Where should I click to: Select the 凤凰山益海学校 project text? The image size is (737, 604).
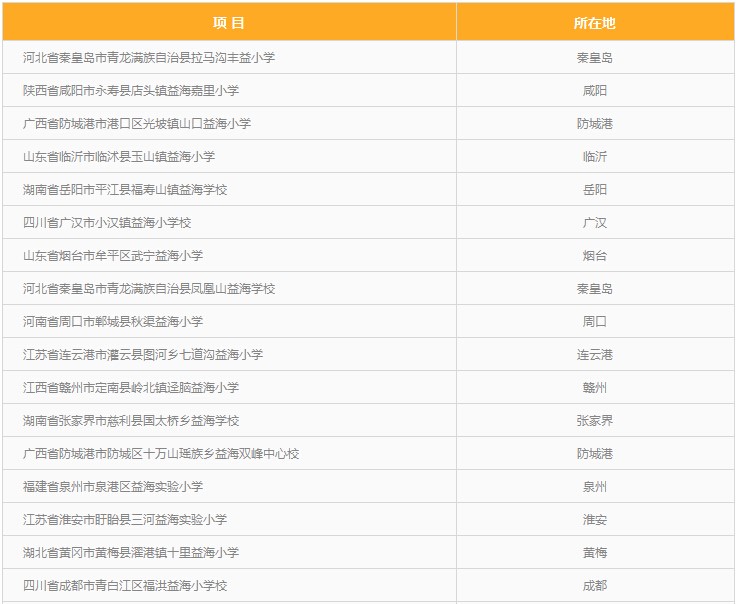149,288
